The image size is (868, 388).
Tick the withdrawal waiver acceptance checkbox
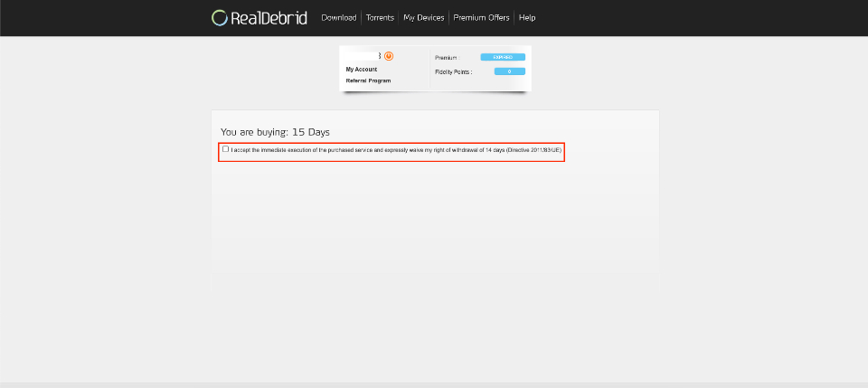coord(225,149)
